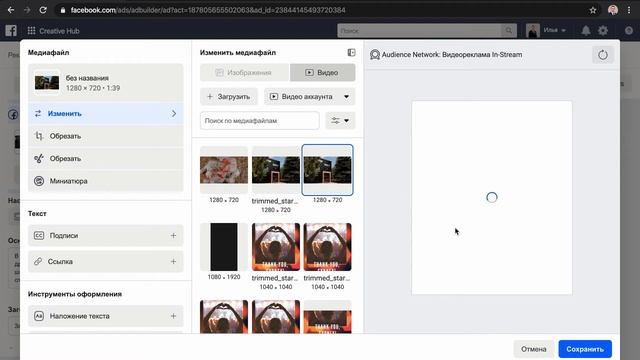This screenshot has height=360, width=640.
Task: Open the help question mark icon
Action: pos(629,31)
